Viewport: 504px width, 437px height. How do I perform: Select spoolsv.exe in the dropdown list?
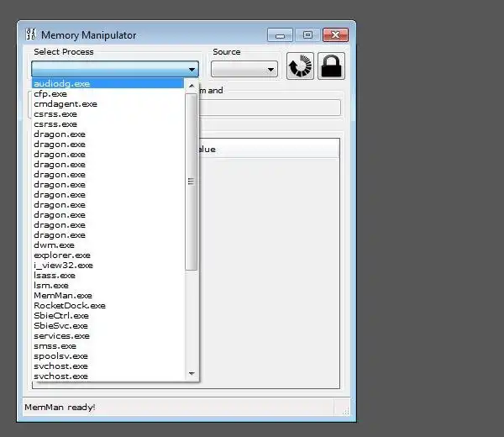tap(108, 356)
